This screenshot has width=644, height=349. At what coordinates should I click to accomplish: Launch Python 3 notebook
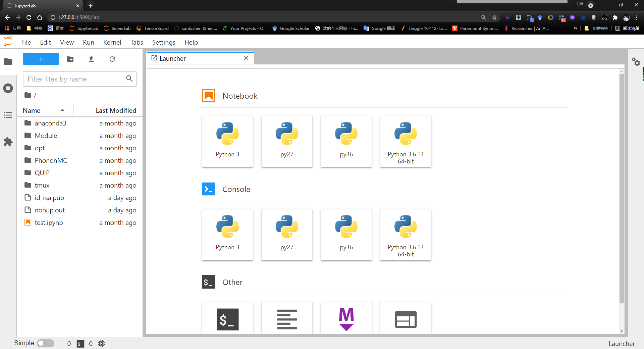(227, 141)
